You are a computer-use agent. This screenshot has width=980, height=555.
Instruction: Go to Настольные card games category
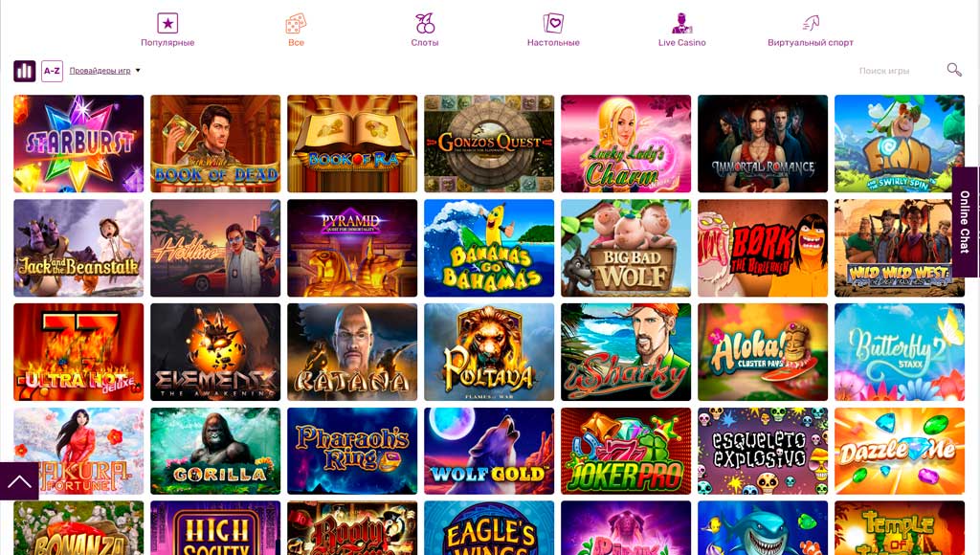553,30
